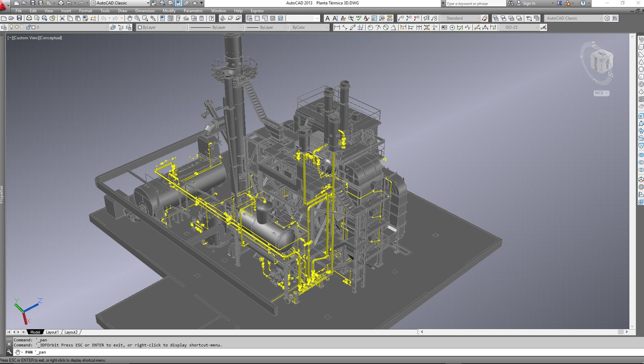Click the keyword search input field
The image size is (644, 364).
point(474,4)
